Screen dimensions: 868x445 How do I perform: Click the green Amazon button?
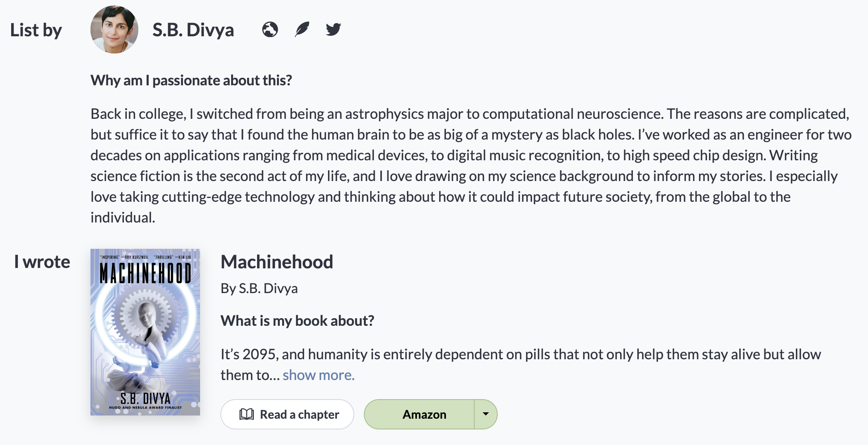click(424, 414)
